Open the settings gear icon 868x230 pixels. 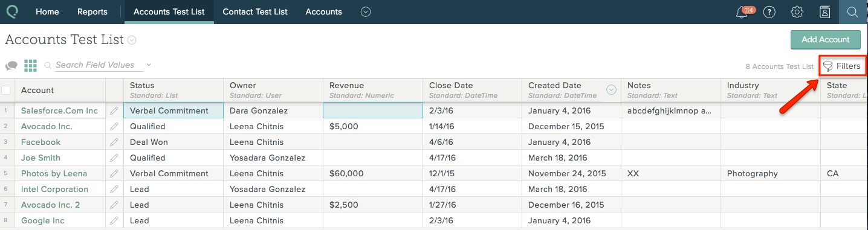[797, 12]
